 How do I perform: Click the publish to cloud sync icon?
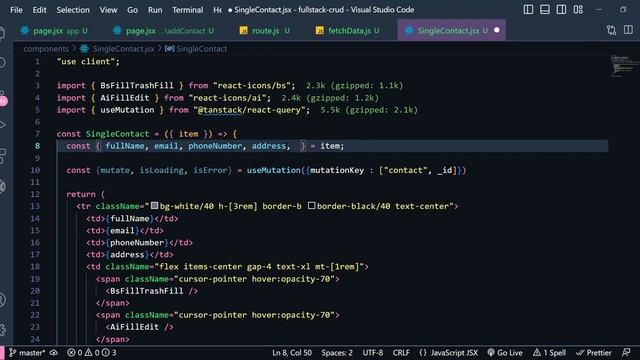tap(53, 353)
